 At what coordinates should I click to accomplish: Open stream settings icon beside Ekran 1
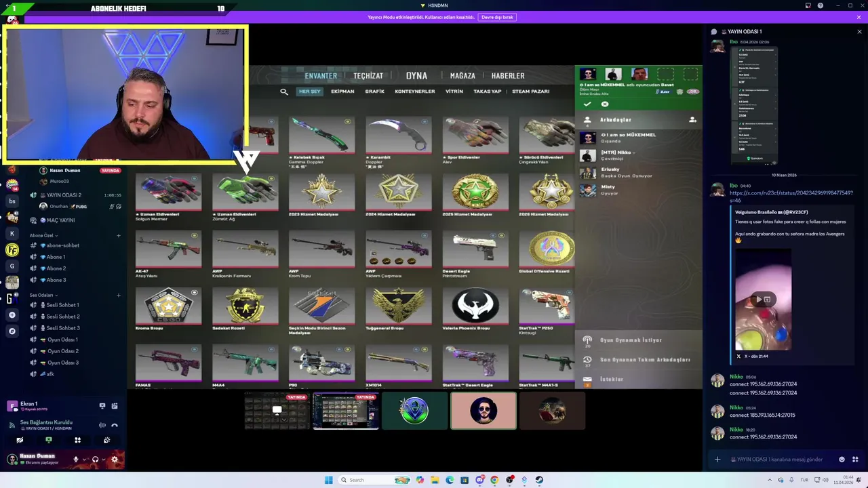115,406
